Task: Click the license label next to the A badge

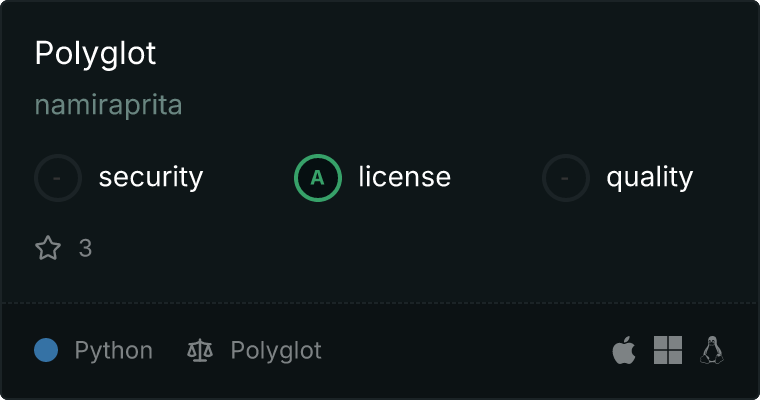Action: click(x=404, y=178)
